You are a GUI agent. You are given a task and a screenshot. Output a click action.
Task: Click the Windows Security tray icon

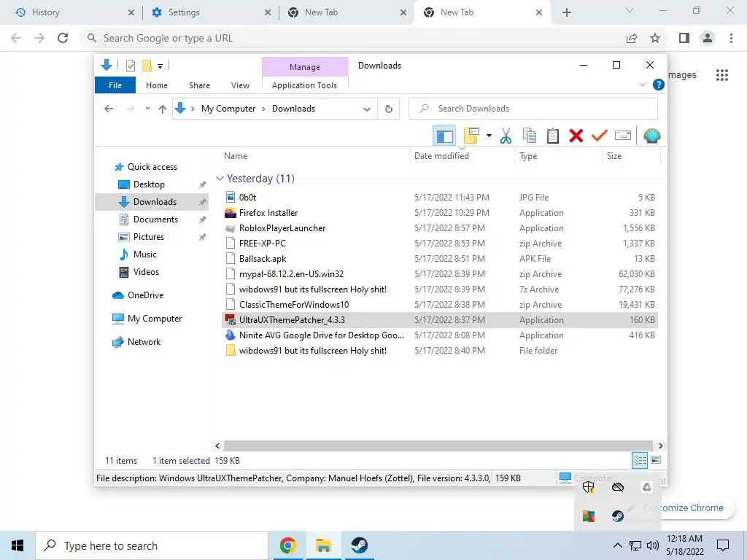(589, 486)
